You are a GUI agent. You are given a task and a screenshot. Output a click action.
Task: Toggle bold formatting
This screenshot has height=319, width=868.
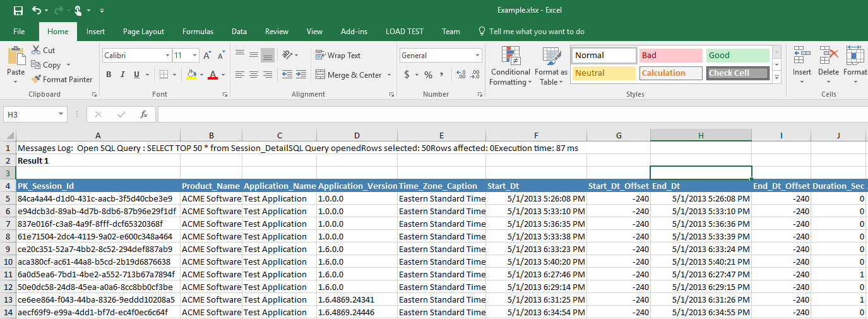coord(109,75)
